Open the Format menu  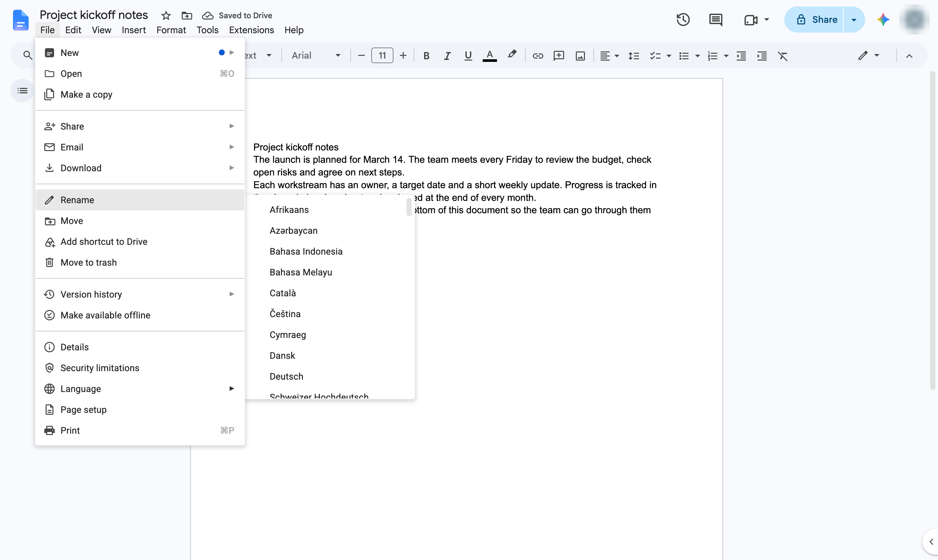pyautogui.click(x=171, y=30)
